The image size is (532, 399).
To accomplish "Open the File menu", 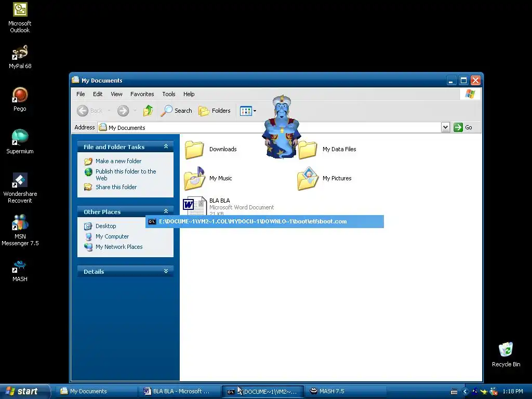I will point(81,94).
